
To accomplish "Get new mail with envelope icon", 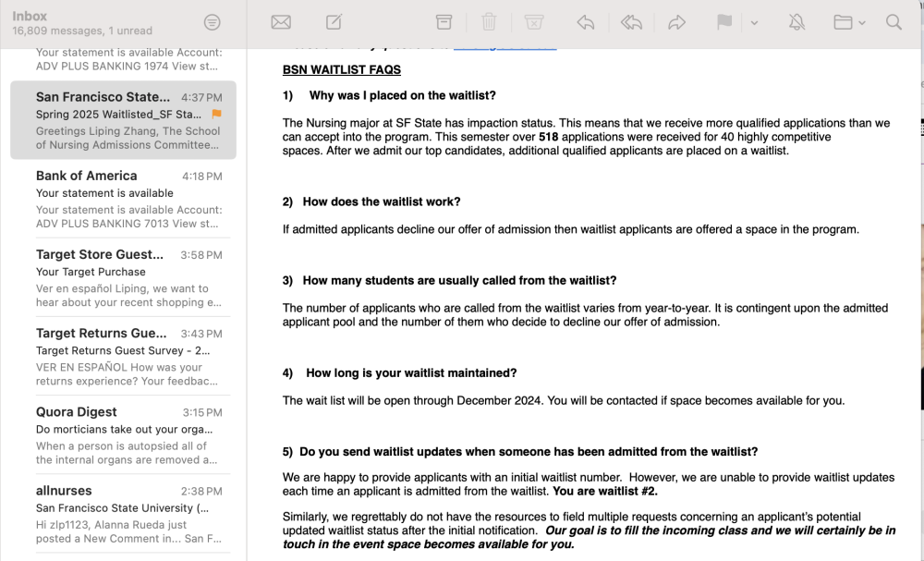I will click(281, 22).
